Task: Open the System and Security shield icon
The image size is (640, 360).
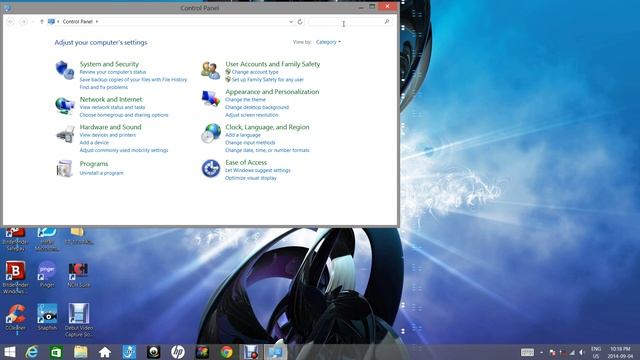Action: click(x=64, y=70)
